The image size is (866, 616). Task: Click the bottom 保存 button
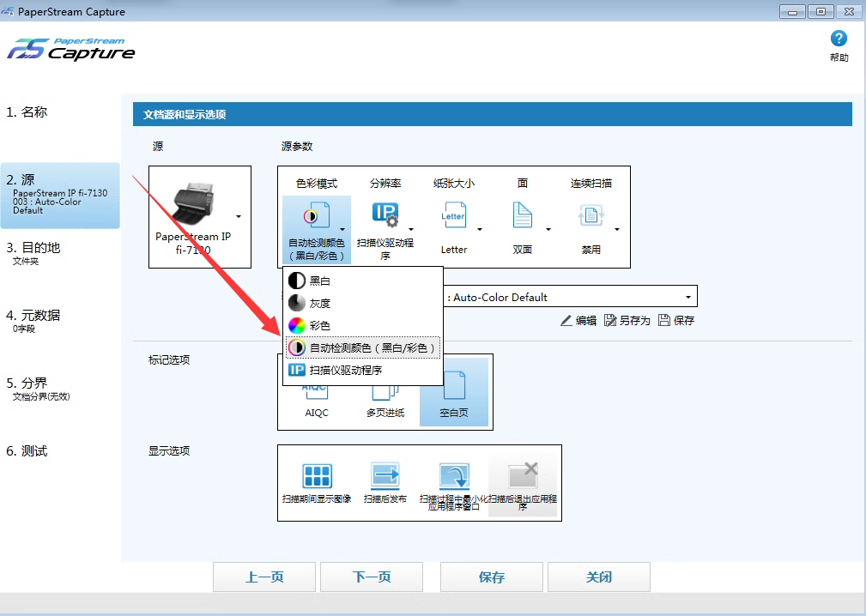[x=492, y=577]
